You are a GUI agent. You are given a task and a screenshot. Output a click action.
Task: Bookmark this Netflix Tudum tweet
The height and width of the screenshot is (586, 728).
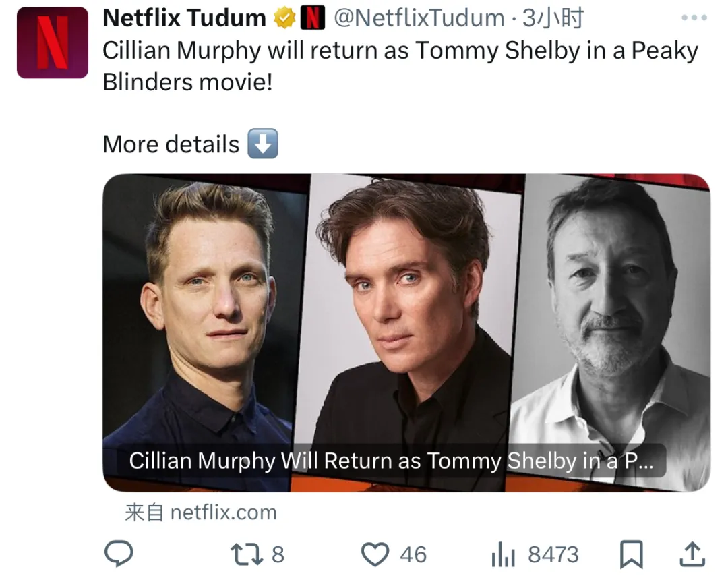click(x=631, y=555)
